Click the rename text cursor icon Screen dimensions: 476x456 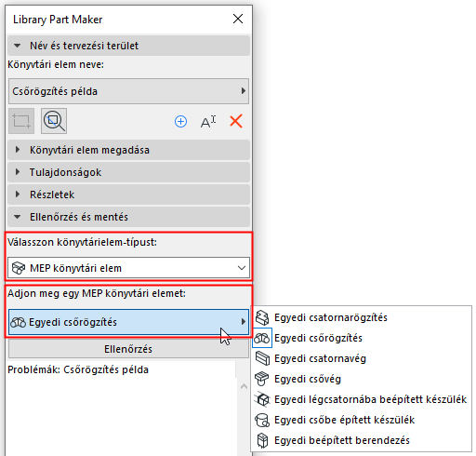click(x=208, y=122)
